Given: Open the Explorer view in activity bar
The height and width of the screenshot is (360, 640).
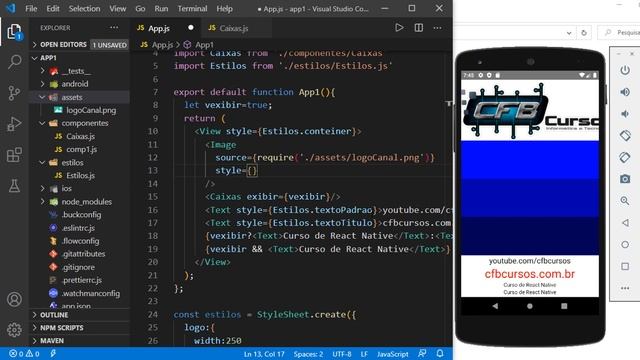Looking at the screenshot, I should point(14,32).
